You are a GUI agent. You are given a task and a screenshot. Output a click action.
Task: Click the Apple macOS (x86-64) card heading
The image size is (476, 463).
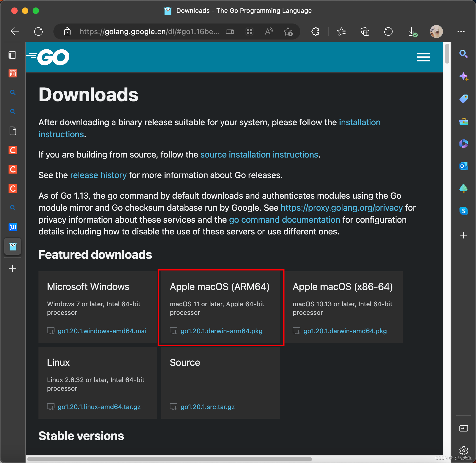pyautogui.click(x=343, y=287)
